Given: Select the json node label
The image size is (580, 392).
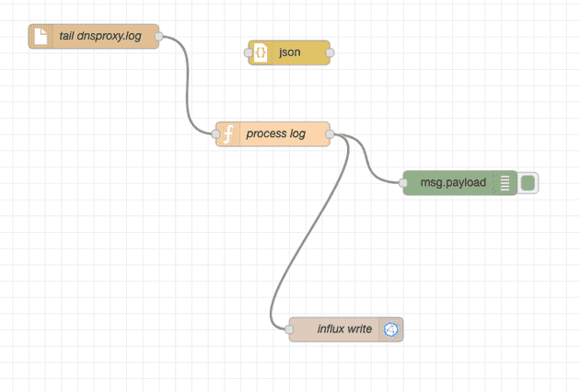Looking at the screenshot, I should pyautogui.click(x=290, y=52).
